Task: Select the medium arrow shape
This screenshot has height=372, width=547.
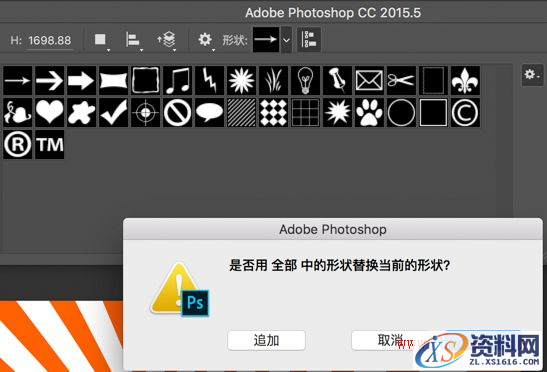Action: point(50,81)
